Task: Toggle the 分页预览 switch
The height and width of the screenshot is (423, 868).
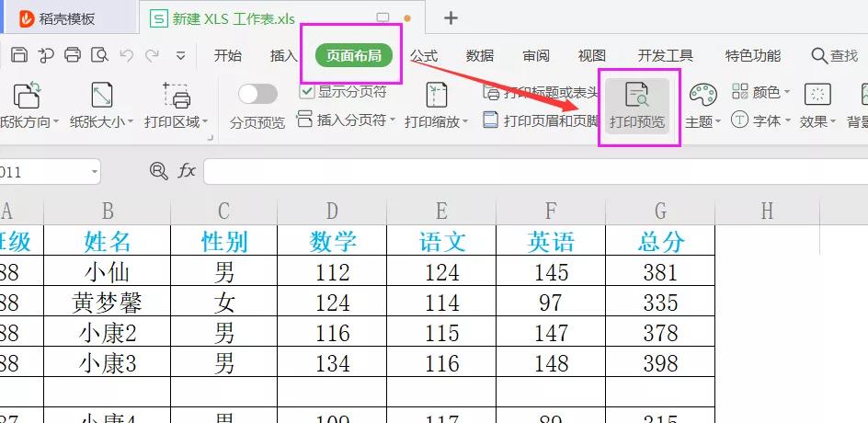Action: pyautogui.click(x=258, y=94)
